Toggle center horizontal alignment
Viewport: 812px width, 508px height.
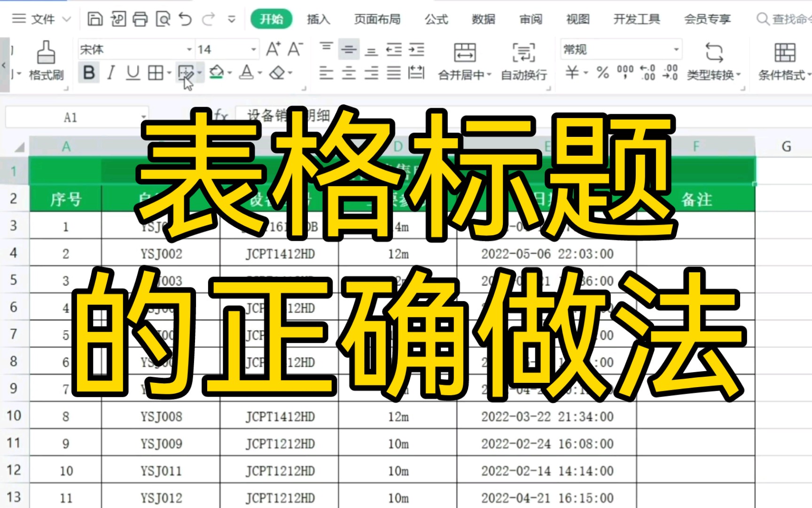349,73
